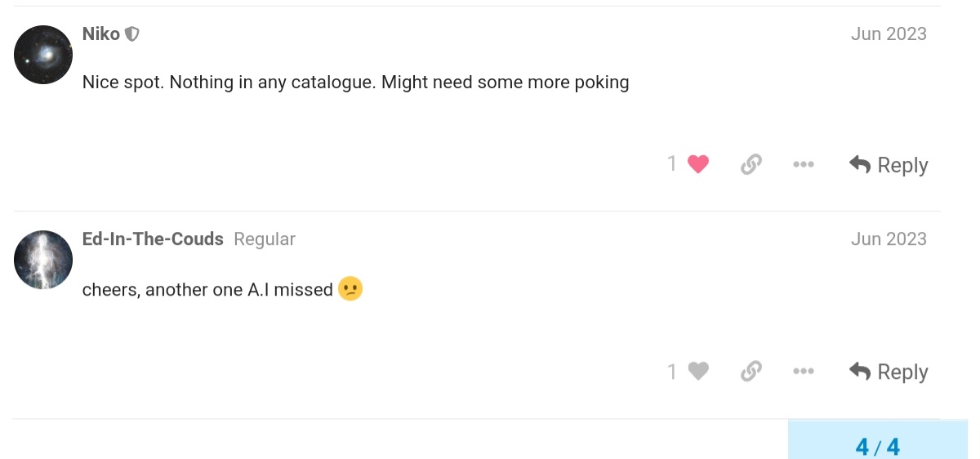Screen dimensions: 980x459
Task: Click the Regular title next to Ed-In-The-Couds
Action: coord(265,239)
